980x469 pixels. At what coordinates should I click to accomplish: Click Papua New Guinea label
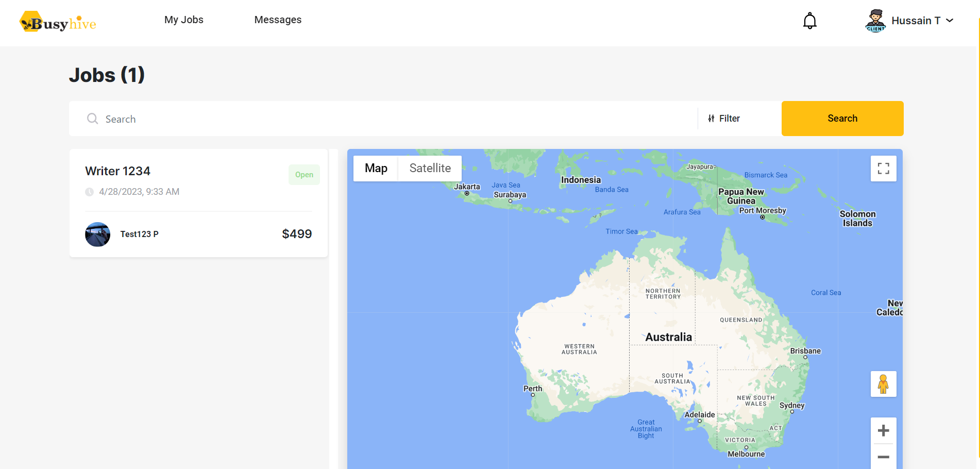(x=741, y=196)
